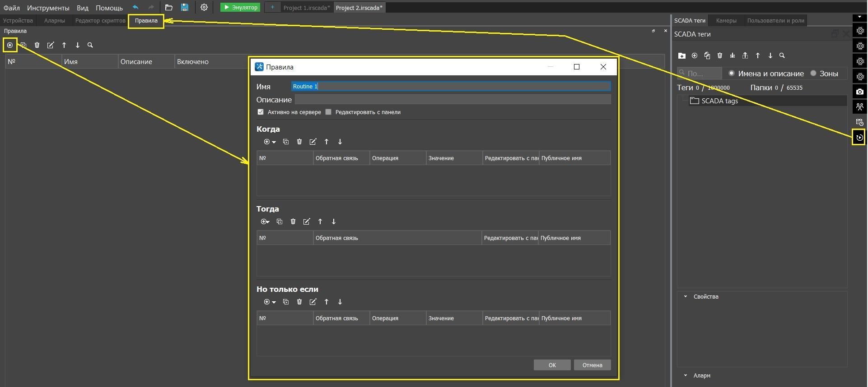868x387 pixels.
Task: Open the Инструменты menu
Action: 48,8
